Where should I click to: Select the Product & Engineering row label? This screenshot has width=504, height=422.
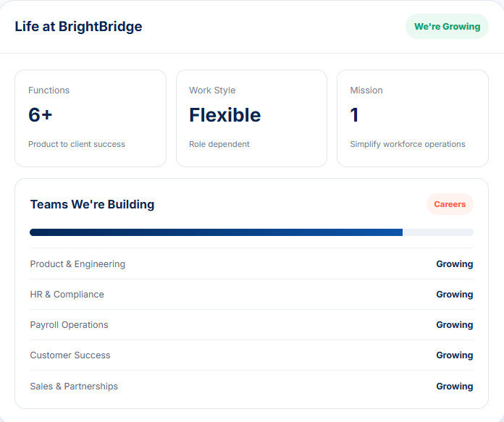77,264
